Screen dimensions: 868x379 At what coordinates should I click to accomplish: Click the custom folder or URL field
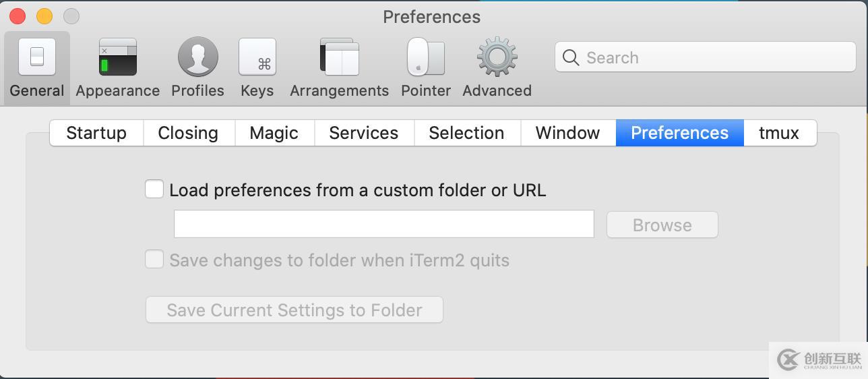pos(383,225)
